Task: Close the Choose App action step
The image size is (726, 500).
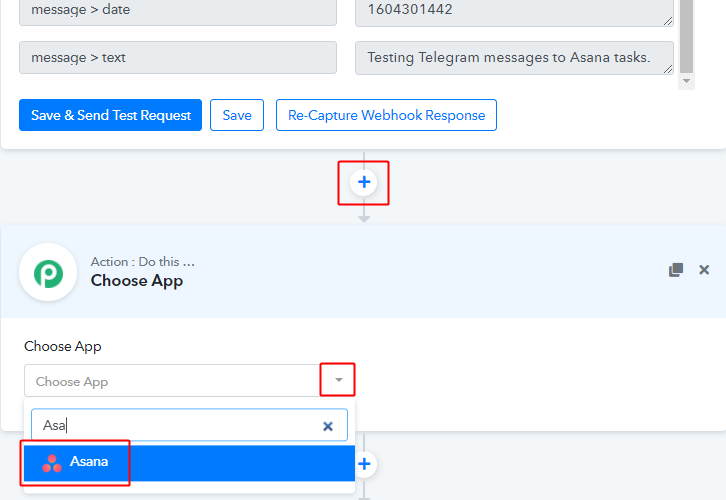Action: 704,269
